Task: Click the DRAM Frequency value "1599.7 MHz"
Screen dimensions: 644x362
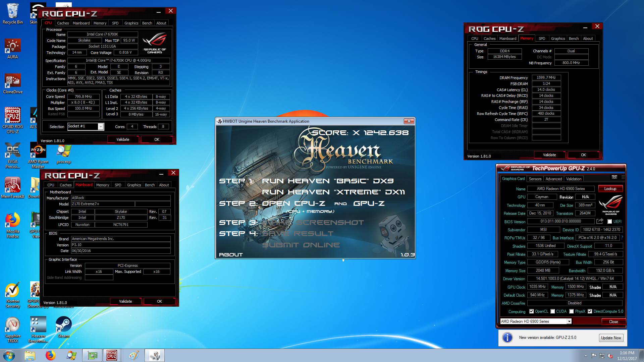Action: tap(546, 77)
